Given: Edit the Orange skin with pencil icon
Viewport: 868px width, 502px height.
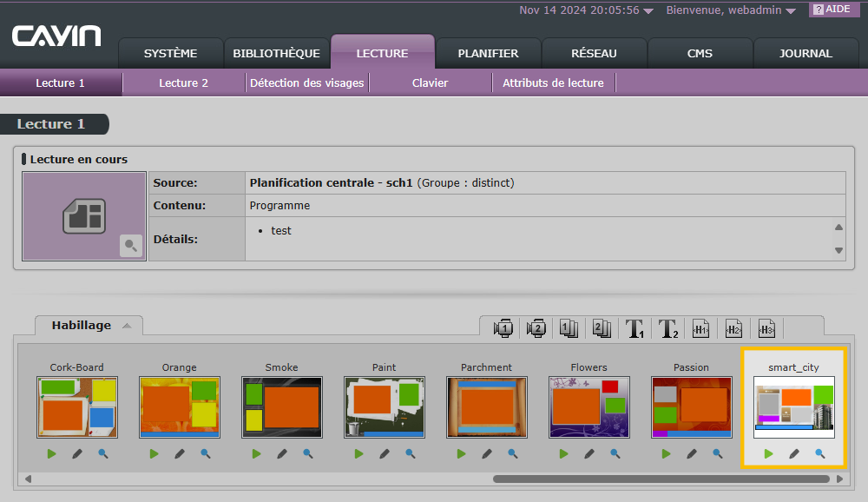Looking at the screenshot, I should click(x=180, y=453).
